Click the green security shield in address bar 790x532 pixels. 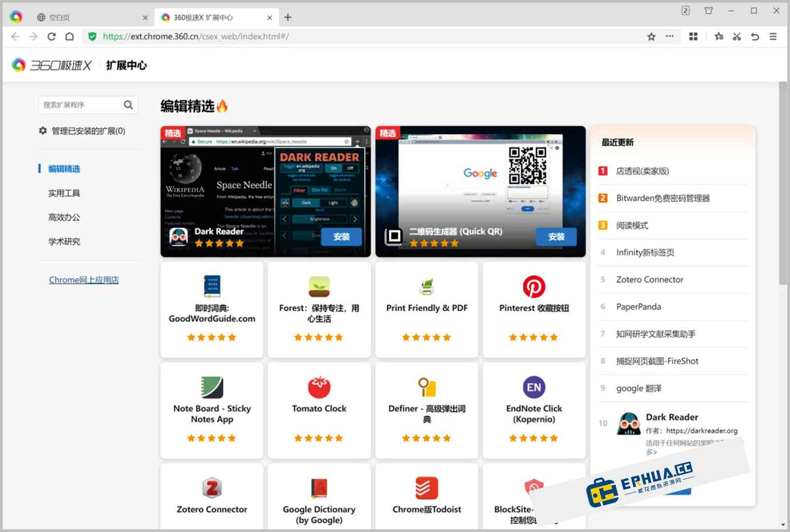(92, 36)
